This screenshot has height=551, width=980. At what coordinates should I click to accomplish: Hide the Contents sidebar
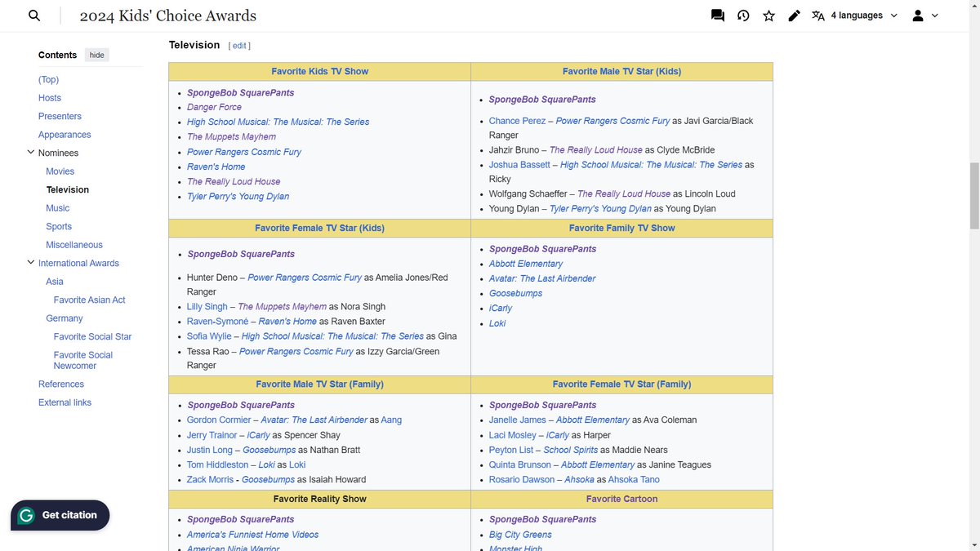point(97,55)
